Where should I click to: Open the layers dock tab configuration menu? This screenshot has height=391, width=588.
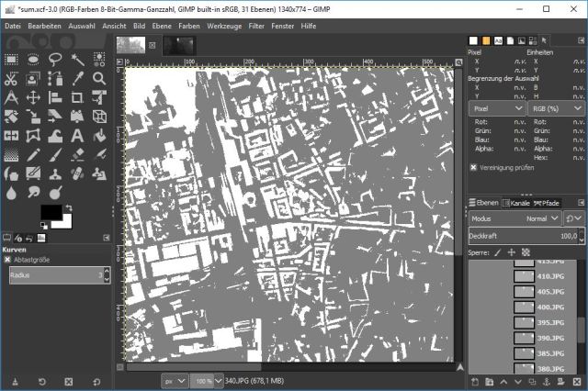[x=581, y=203]
